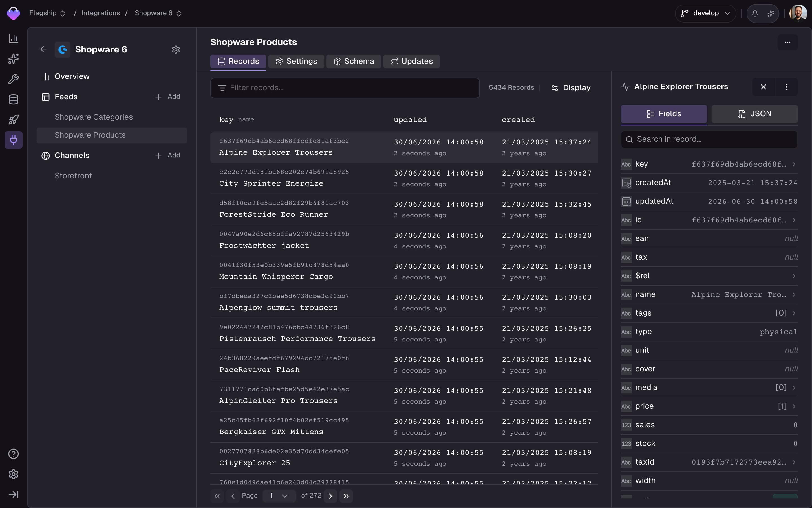Click the Filter records input
Image resolution: width=812 pixels, height=508 pixels.
[x=345, y=88]
